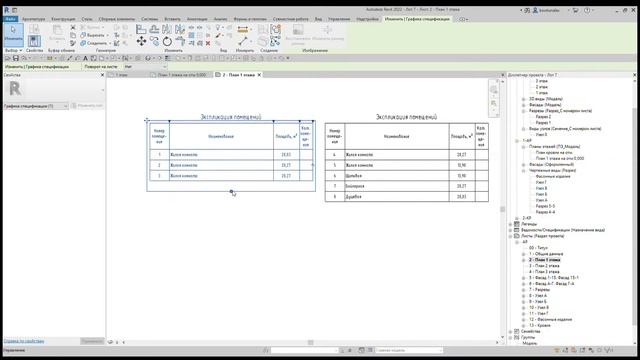Expand the Семейства tree node

pyautogui.click(x=511, y=331)
